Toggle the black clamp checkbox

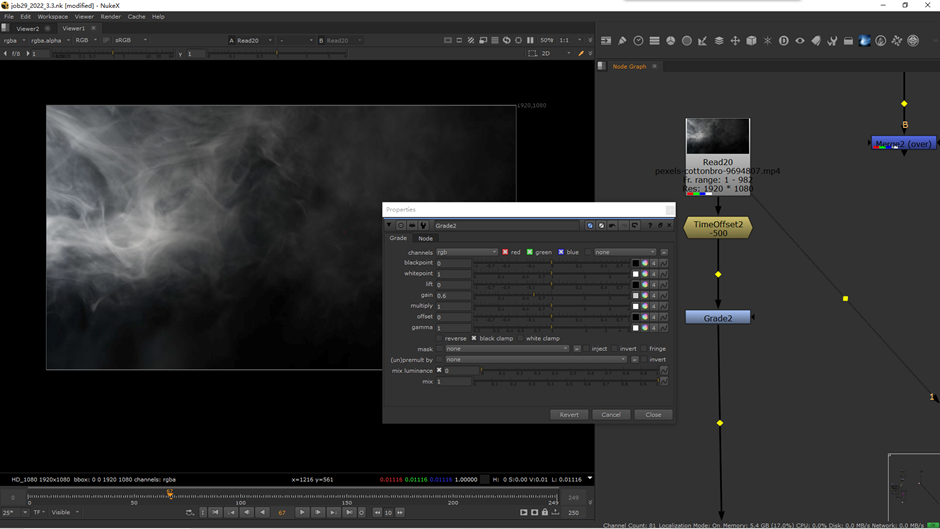point(475,338)
